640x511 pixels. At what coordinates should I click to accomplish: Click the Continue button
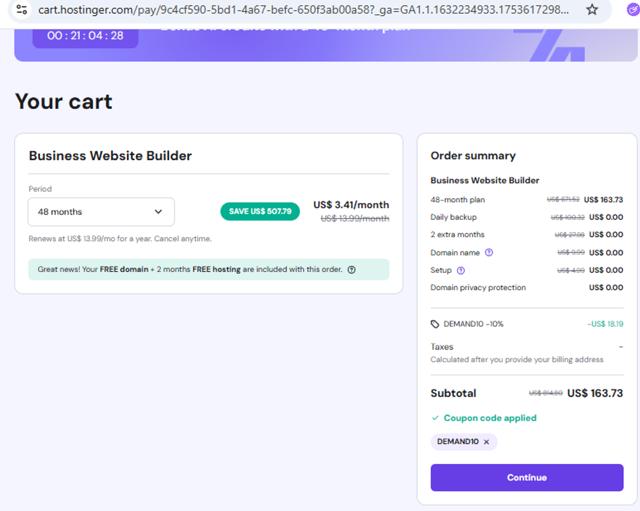(x=527, y=478)
